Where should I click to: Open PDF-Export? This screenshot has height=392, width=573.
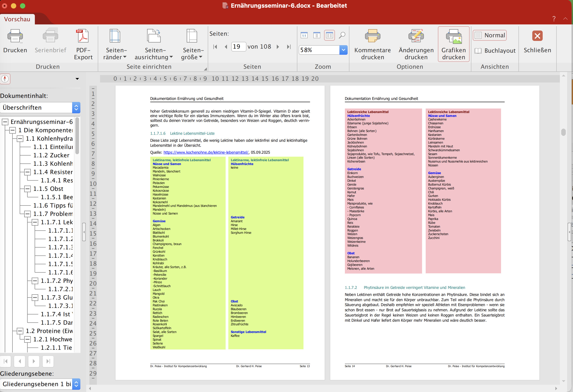tap(83, 44)
